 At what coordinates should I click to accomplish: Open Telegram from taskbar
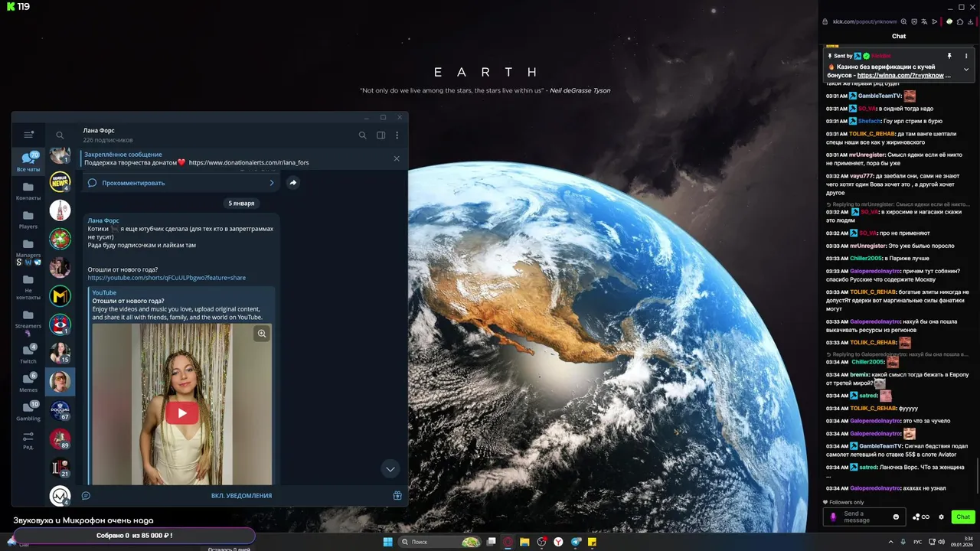tap(575, 542)
